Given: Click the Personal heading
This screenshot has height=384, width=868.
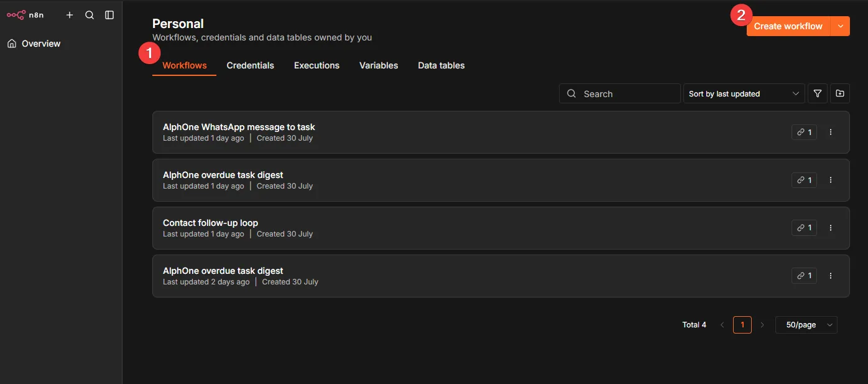Looking at the screenshot, I should tap(178, 24).
